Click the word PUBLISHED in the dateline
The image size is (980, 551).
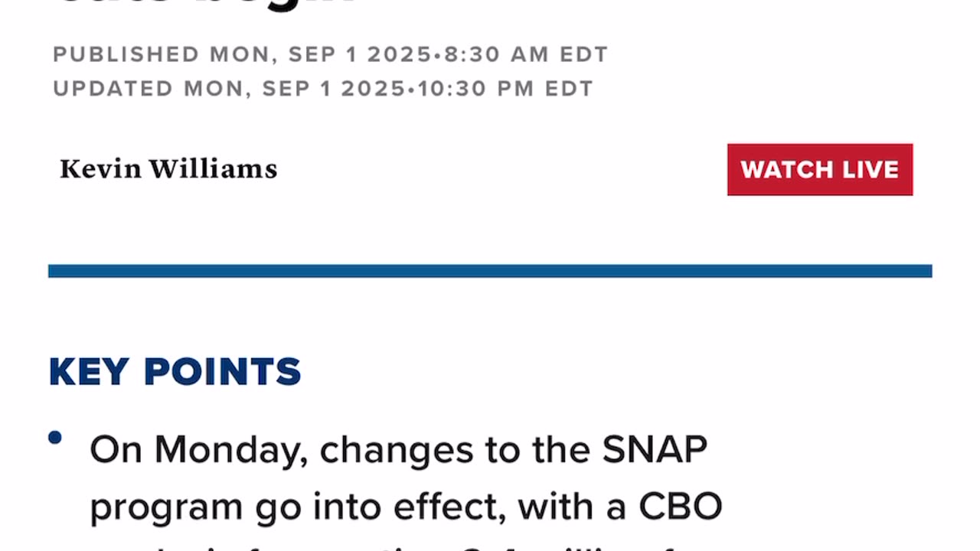pos(126,55)
